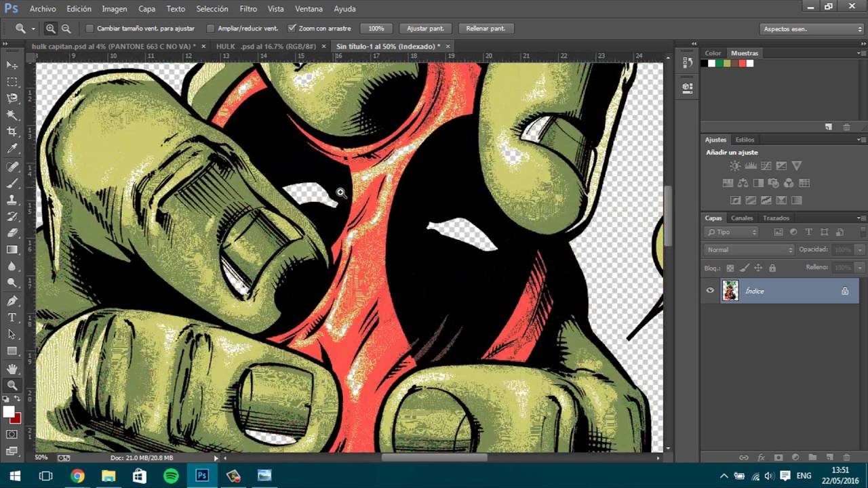Select the Zoom tool in the toolbox
The image size is (868, 488).
click(12, 386)
